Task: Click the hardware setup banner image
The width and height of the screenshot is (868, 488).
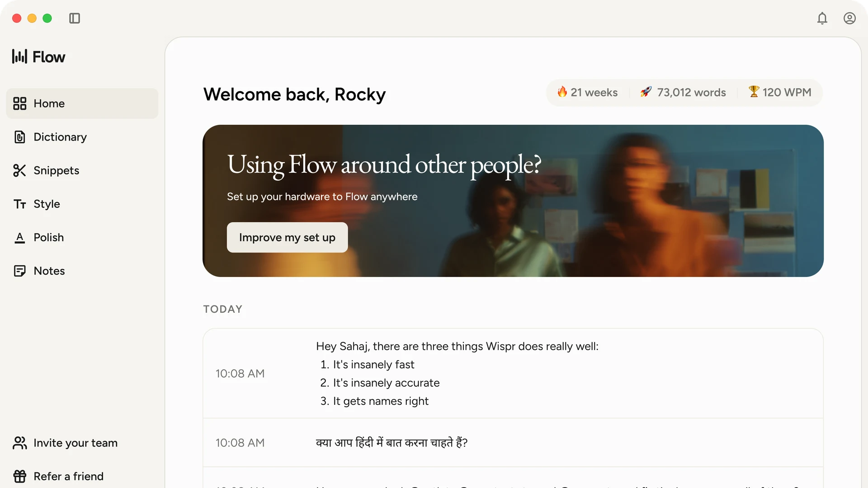Action: (x=513, y=201)
